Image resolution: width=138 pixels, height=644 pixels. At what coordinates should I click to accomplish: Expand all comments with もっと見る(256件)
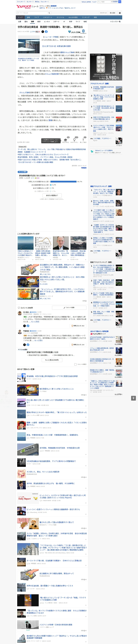coord(52,360)
